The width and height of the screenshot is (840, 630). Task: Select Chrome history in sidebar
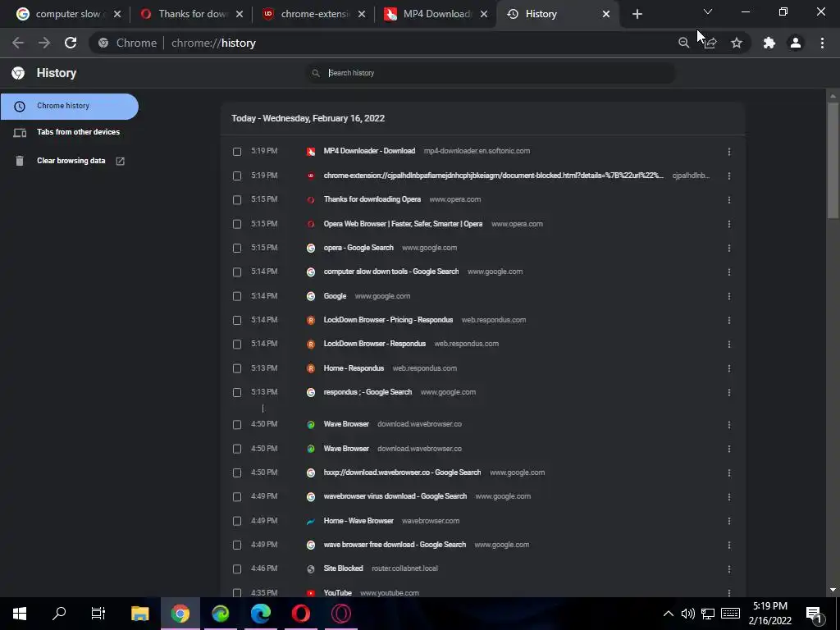click(x=69, y=106)
